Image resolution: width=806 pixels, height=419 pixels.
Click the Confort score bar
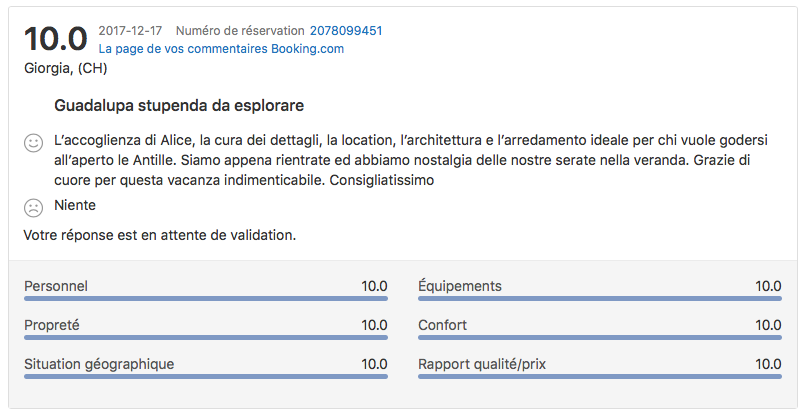click(x=599, y=337)
